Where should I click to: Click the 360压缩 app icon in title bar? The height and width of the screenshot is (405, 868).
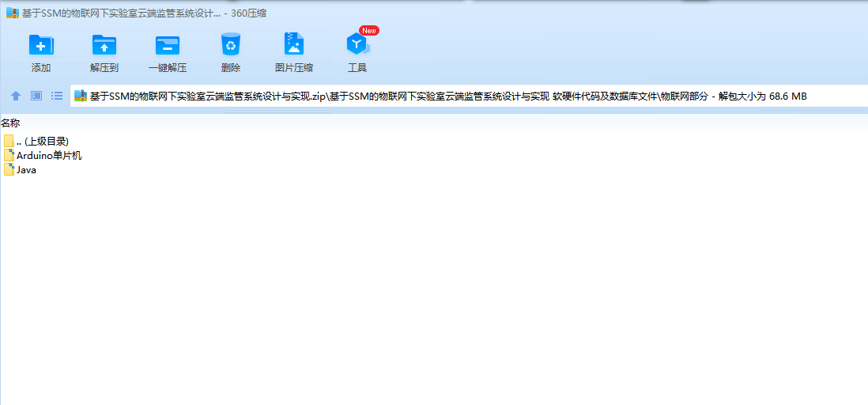tap(12, 13)
